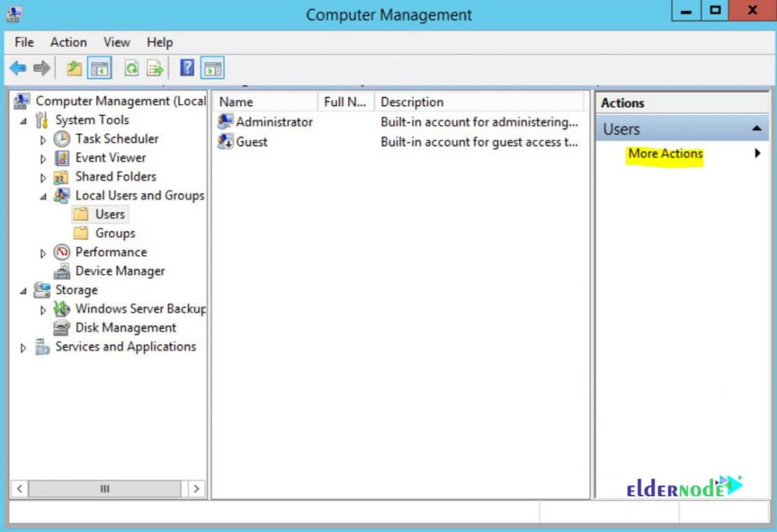Expand the Performance tree node
The width and height of the screenshot is (777, 532).
[x=43, y=252]
